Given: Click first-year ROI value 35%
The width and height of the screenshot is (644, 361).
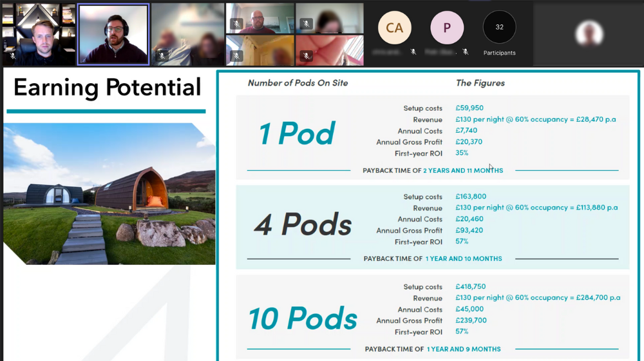Looking at the screenshot, I should pos(462,153).
